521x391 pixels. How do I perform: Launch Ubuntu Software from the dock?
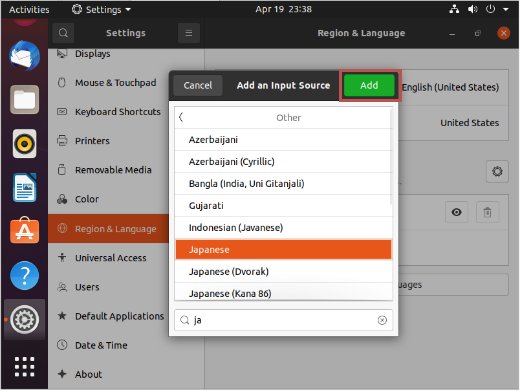click(25, 231)
